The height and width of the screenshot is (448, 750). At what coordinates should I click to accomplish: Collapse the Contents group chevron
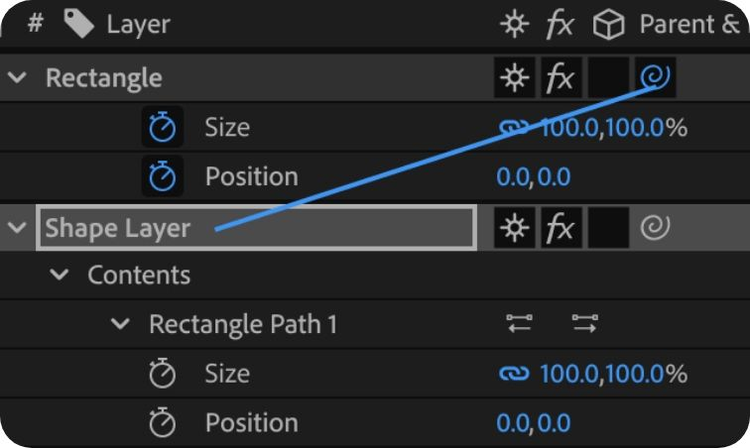coord(60,274)
